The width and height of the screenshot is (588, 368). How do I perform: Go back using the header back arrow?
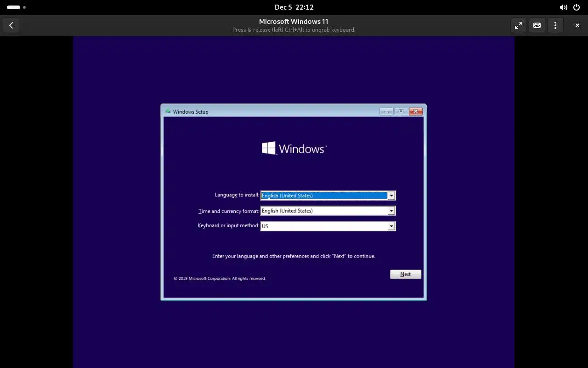11,25
